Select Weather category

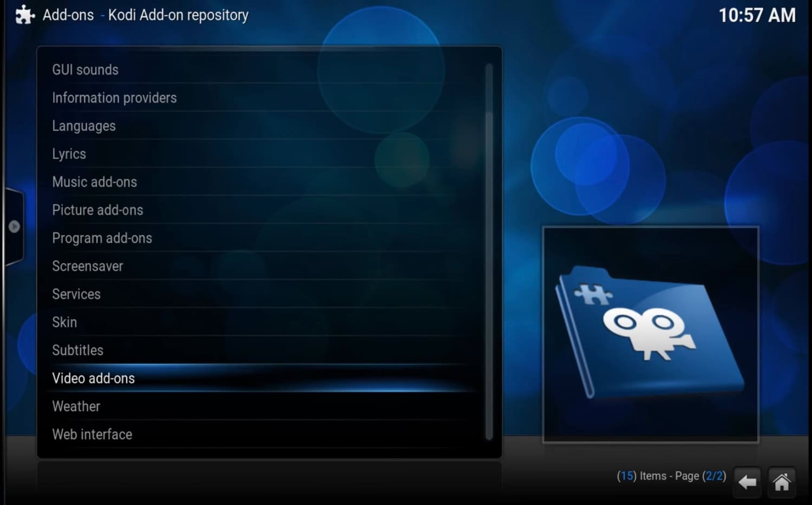point(264,406)
